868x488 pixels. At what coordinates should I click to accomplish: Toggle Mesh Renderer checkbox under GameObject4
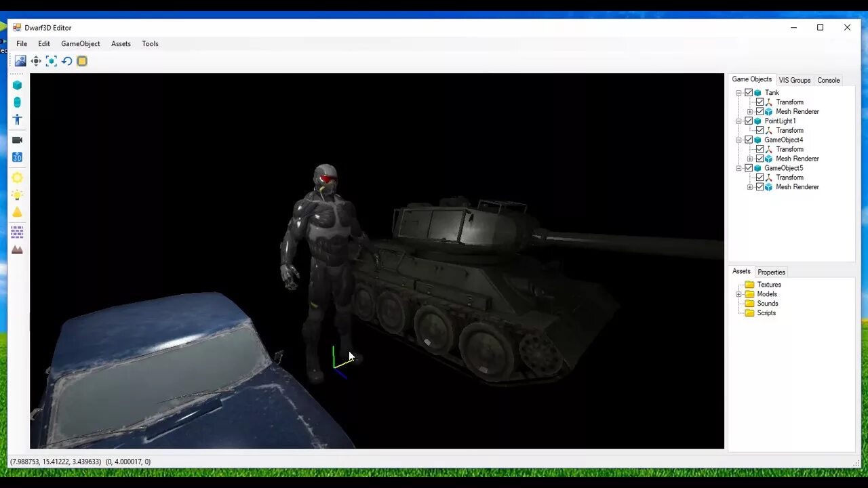[x=759, y=159]
